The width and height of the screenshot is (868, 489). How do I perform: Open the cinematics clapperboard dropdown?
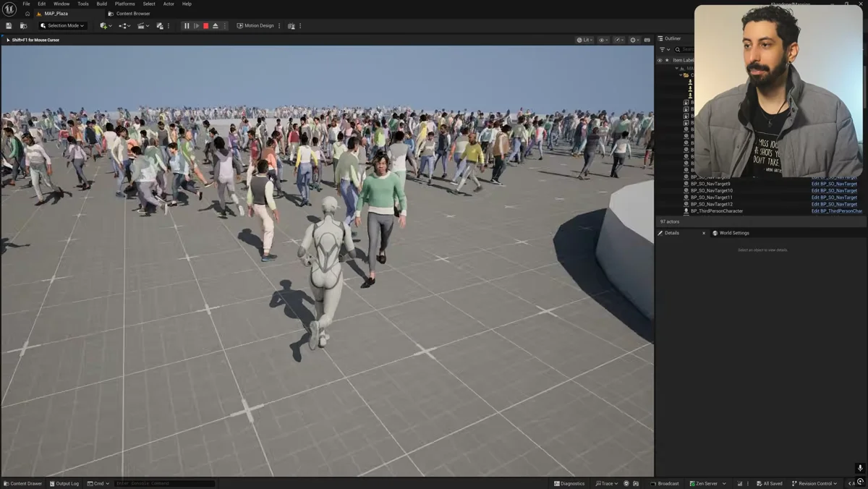(143, 26)
